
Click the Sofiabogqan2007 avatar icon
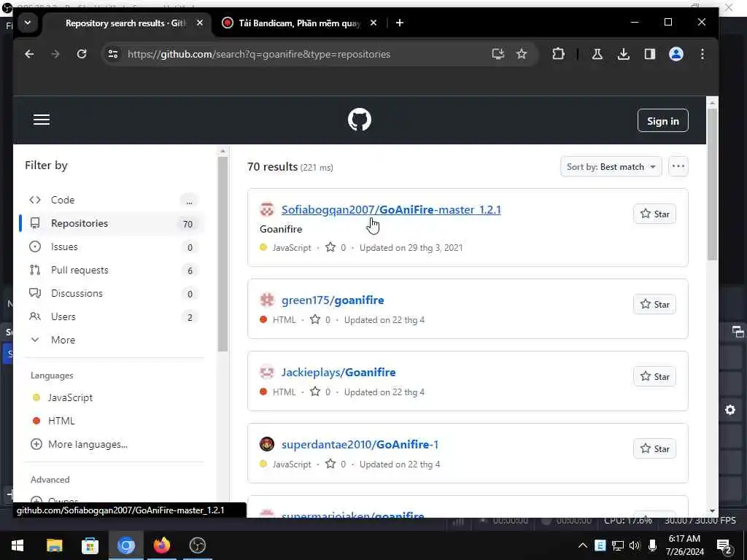pyautogui.click(x=267, y=209)
